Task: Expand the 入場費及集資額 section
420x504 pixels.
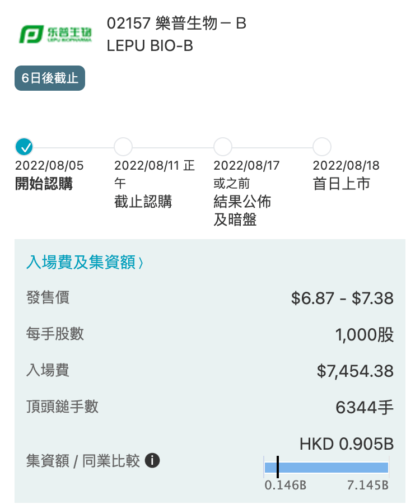Action: coord(85,262)
